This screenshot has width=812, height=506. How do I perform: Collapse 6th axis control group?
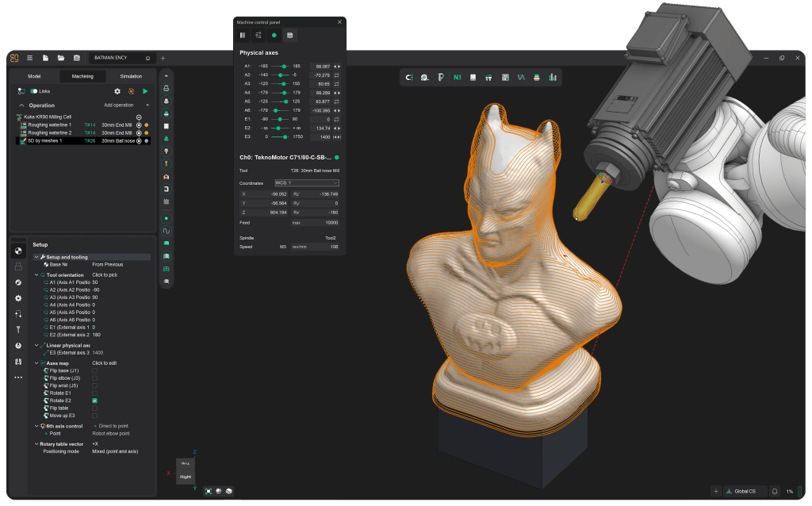tap(36, 426)
